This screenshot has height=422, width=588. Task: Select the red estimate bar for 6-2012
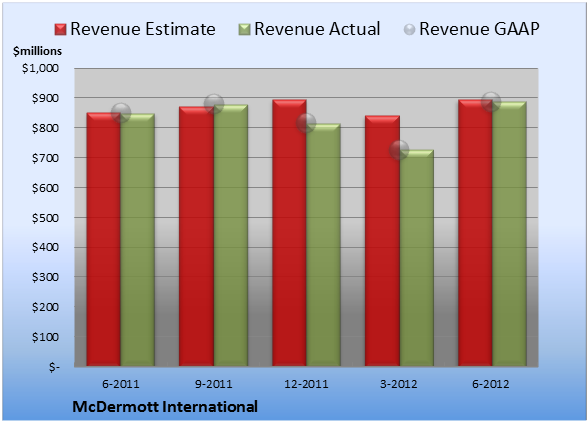[475, 233]
